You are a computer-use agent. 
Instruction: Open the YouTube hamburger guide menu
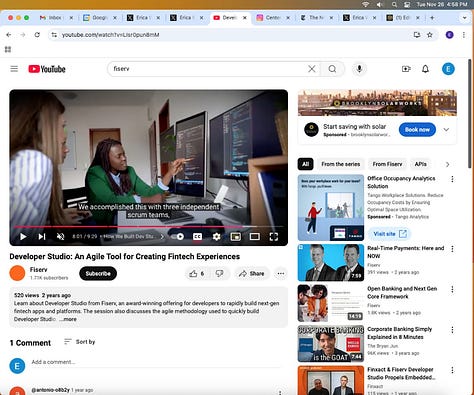point(14,69)
